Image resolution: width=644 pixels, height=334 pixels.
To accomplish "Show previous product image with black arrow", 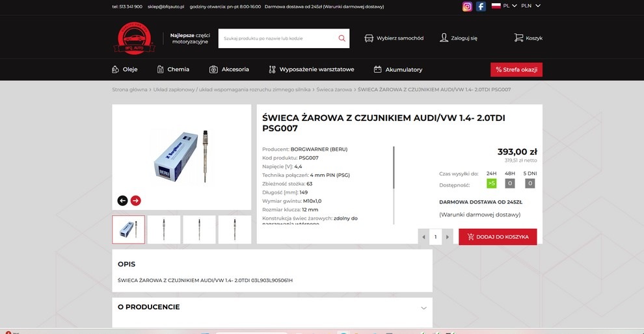I will [122, 200].
